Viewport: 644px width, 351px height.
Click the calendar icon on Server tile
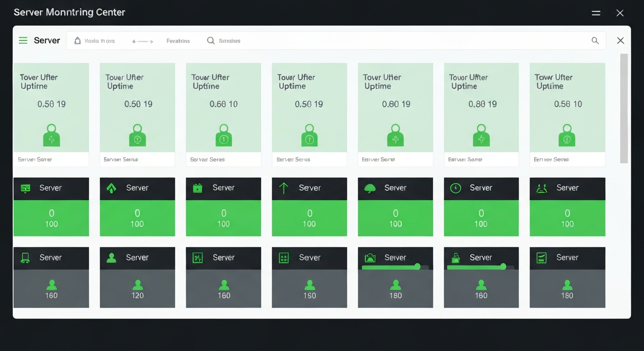pyautogui.click(x=198, y=188)
